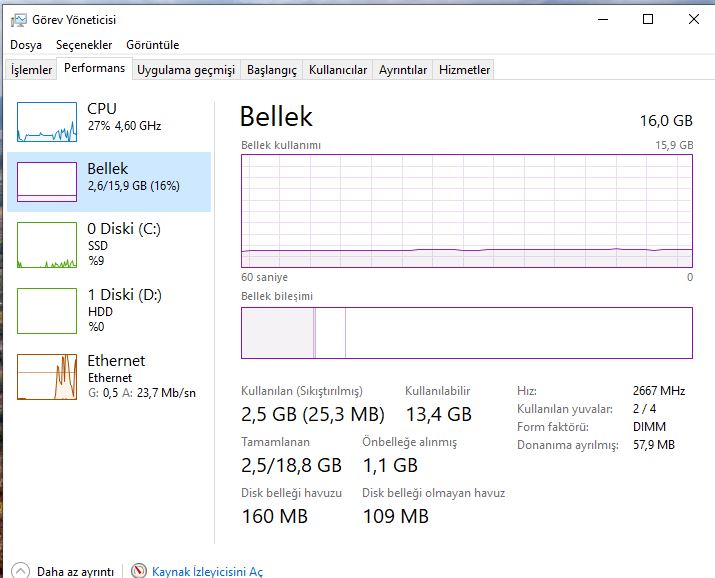Open the Kullanıcılar tab
Viewport: 715px width, 578px height.
(x=338, y=70)
